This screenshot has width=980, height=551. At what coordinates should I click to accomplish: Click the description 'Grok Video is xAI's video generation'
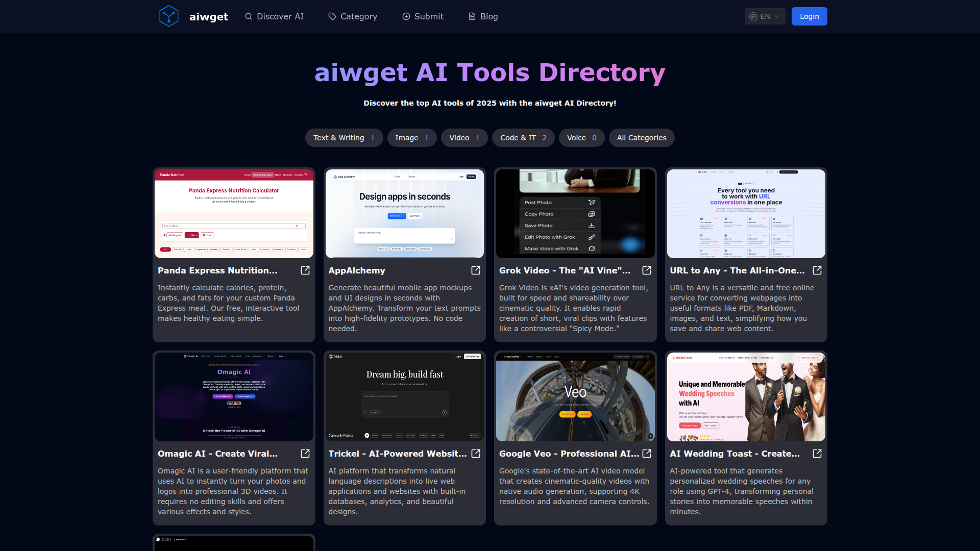coord(574,308)
